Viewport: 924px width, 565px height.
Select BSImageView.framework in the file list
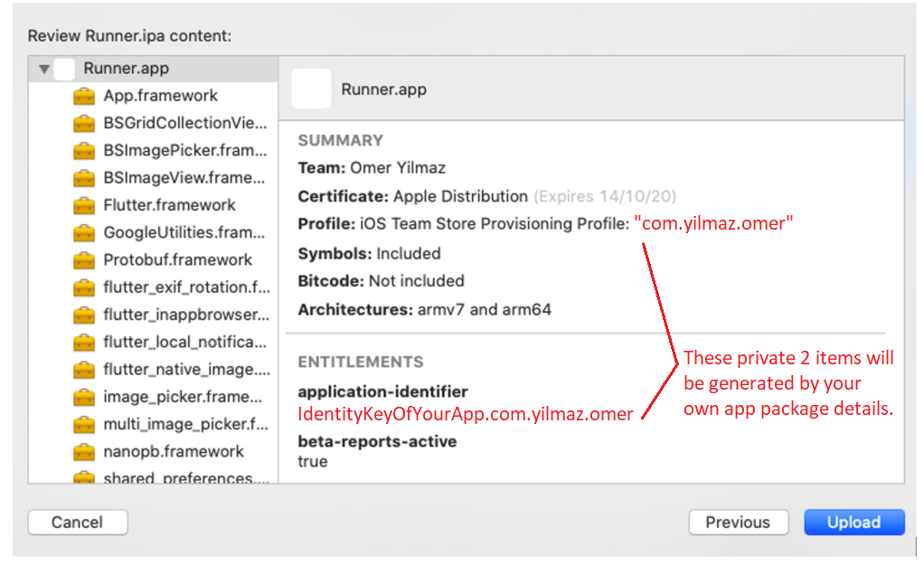(x=185, y=178)
